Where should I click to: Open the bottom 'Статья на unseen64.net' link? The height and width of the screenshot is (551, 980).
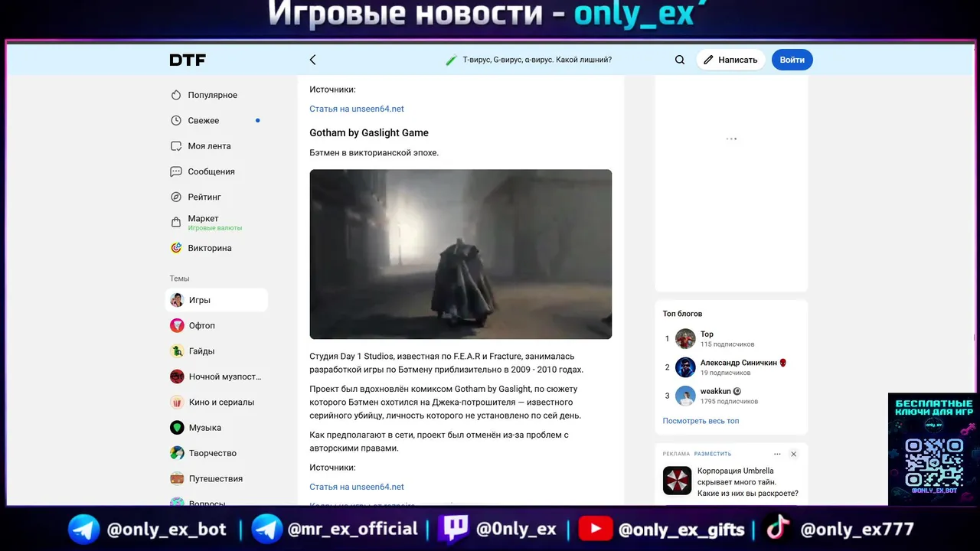point(357,487)
